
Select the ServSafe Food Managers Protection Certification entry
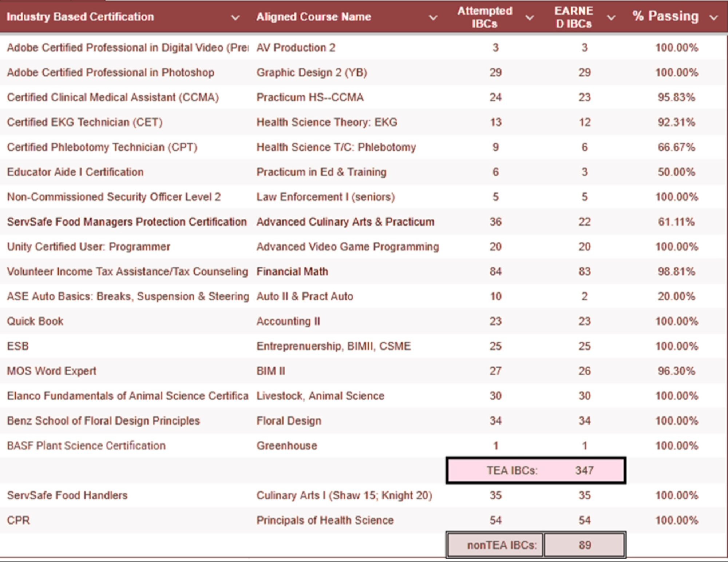126,222
